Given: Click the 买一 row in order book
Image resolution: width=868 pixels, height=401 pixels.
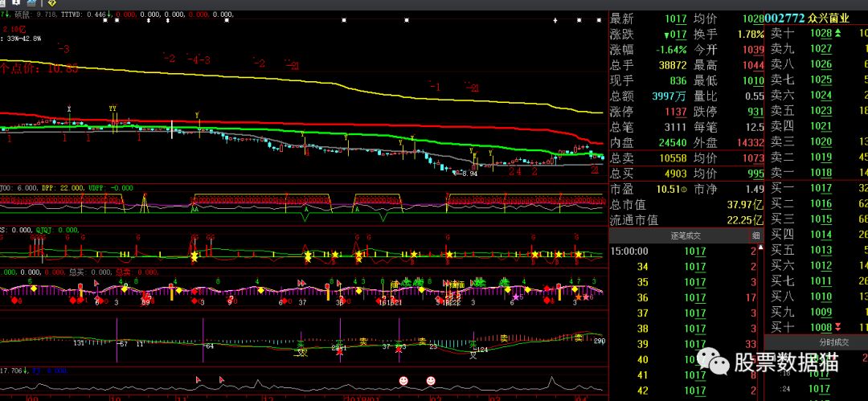Looking at the screenshot, I should pyautogui.click(x=817, y=188).
